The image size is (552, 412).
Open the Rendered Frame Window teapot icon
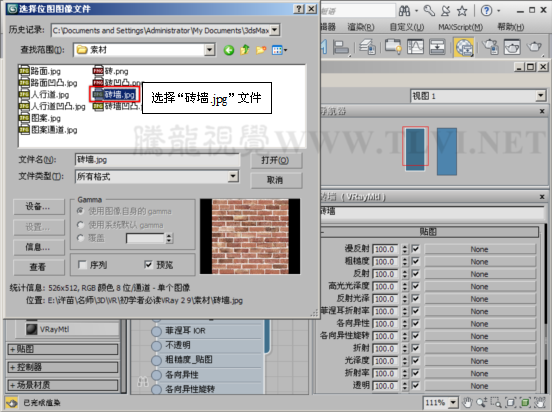[x=512, y=47]
